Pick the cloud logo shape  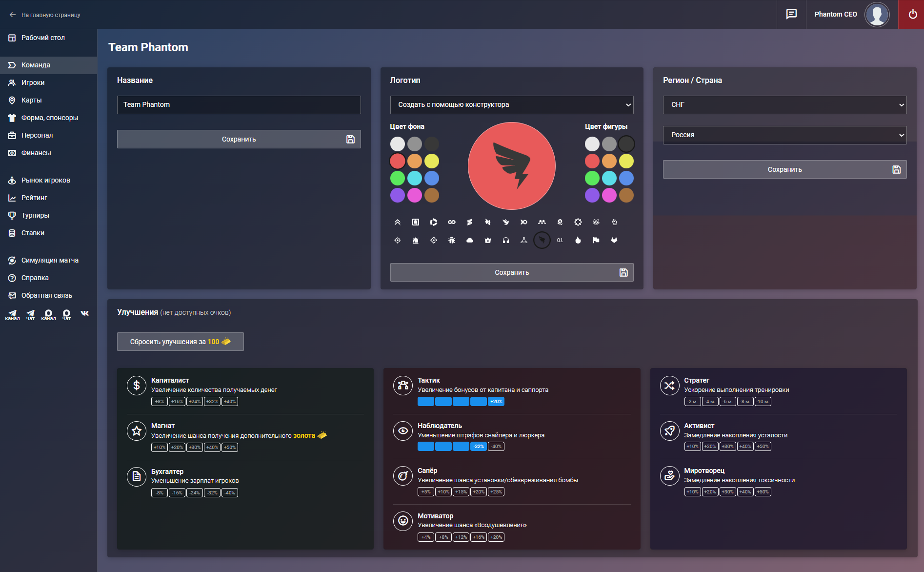click(470, 240)
